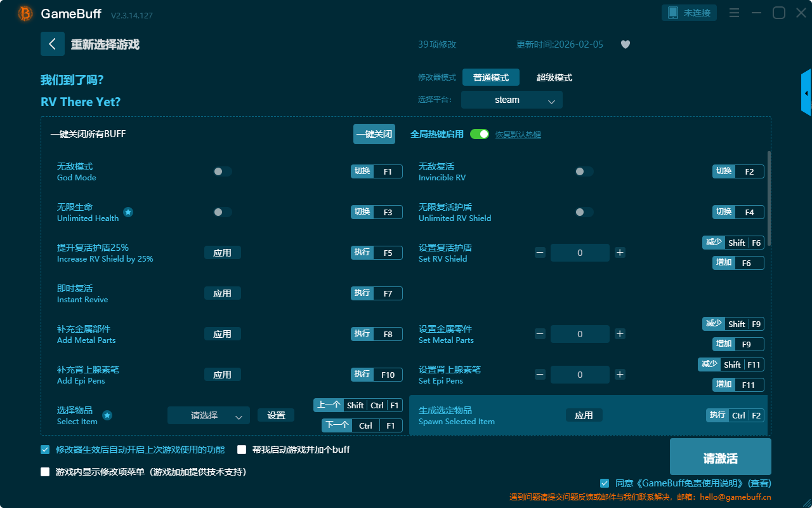This screenshot has height=508, width=812.
Task: Click the GameBuff flame logo
Action: click(x=25, y=13)
